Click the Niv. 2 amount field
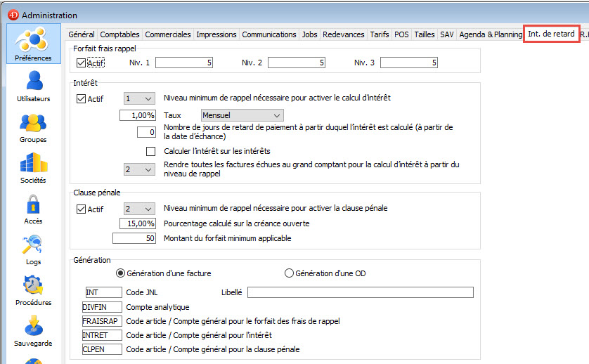 click(296, 63)
